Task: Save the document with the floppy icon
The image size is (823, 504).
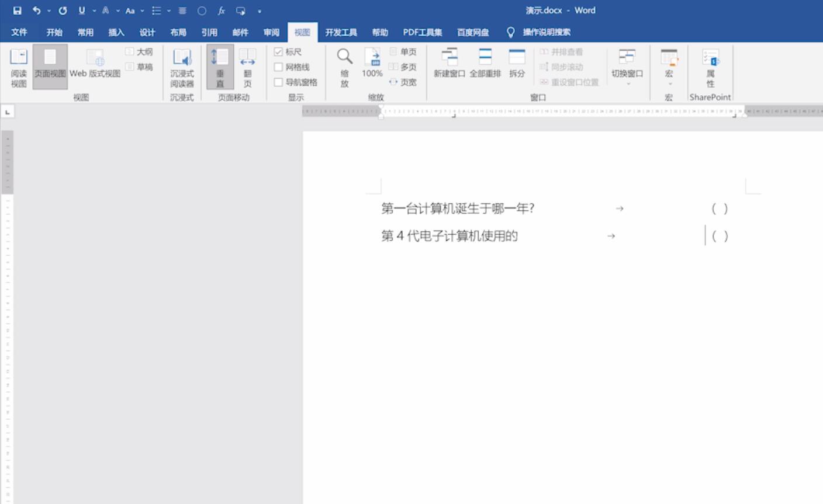Action: pyautogui.click(x=17, y=11)
